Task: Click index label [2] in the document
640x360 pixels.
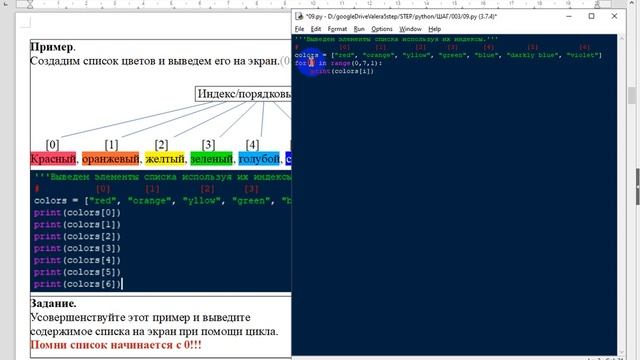Action: (161, 144)
